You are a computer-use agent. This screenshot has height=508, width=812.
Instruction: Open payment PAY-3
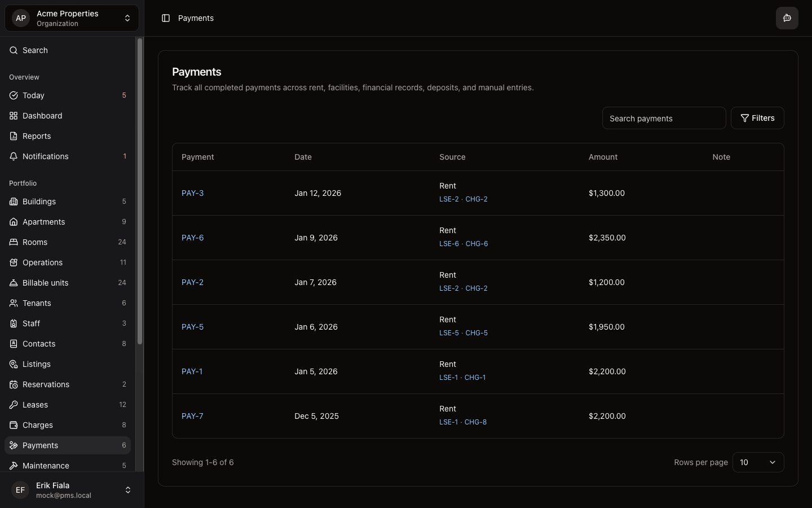[x=193, y=193]
